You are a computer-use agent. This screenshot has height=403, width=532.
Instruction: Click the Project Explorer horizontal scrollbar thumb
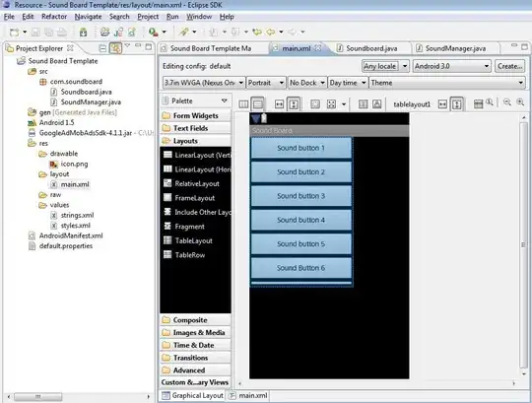pyautogui.click(x=38, y=396)
